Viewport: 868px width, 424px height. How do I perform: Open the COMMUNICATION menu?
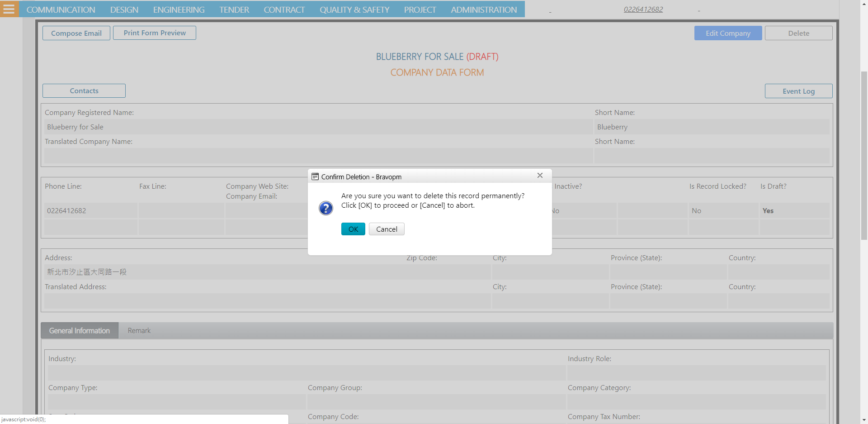(61, 10)
